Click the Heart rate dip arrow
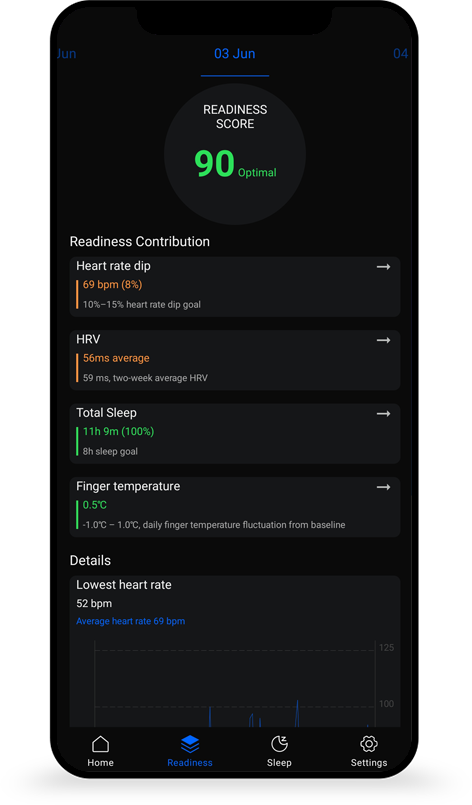 383,267
